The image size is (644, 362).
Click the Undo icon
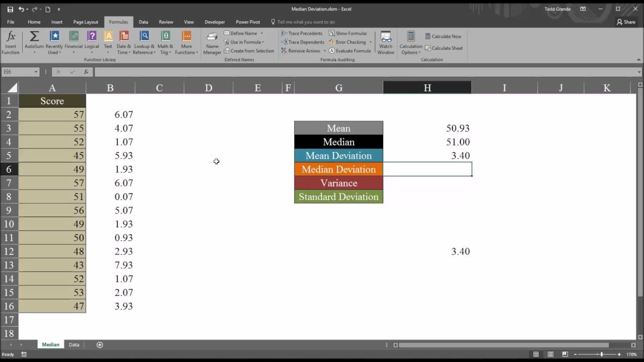point(22,9)
